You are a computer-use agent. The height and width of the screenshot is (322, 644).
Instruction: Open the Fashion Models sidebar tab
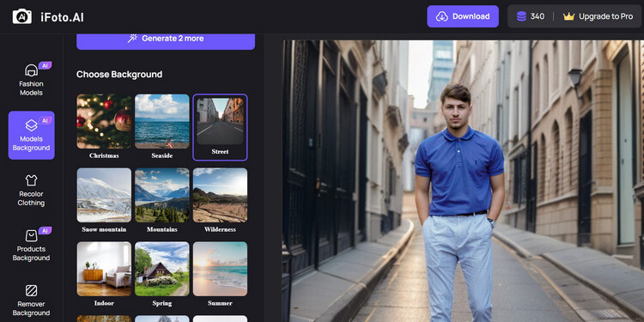31,80
